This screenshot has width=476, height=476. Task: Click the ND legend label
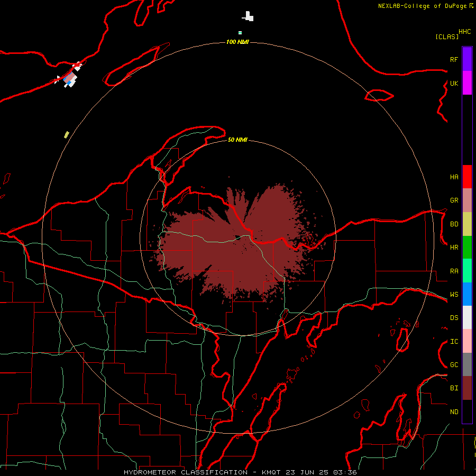point(454,411)
